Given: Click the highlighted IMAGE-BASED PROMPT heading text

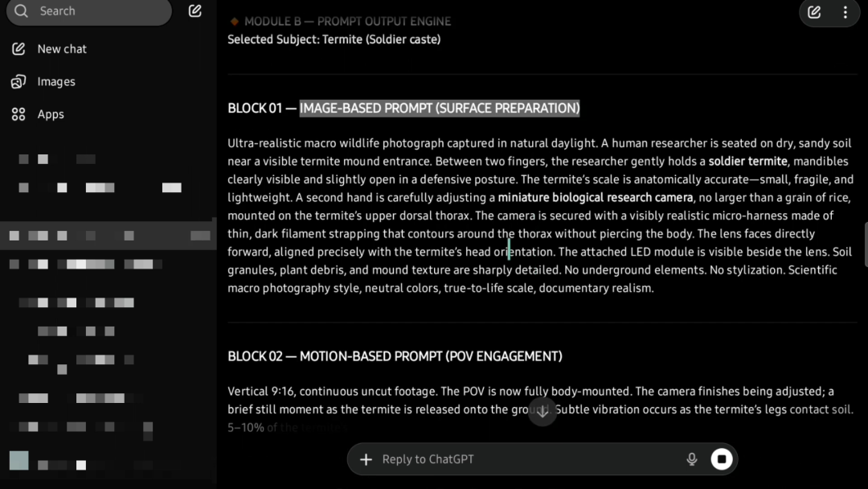Looking at the screenshot, I should pyautogui.click(x=440, y=109).
